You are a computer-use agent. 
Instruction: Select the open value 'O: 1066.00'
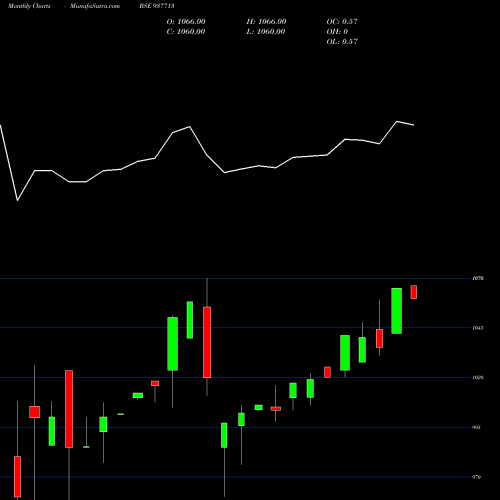coord(186,22)
